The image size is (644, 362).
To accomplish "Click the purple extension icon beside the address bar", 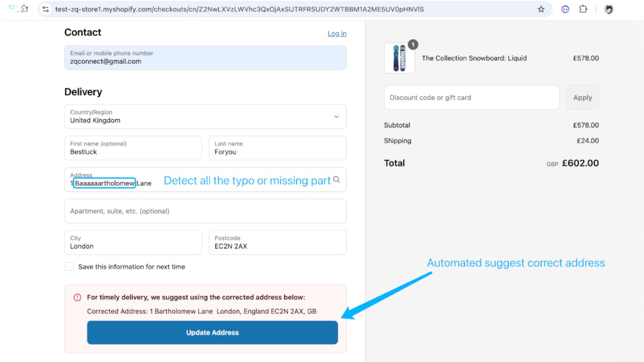I will tap(565, 9).
